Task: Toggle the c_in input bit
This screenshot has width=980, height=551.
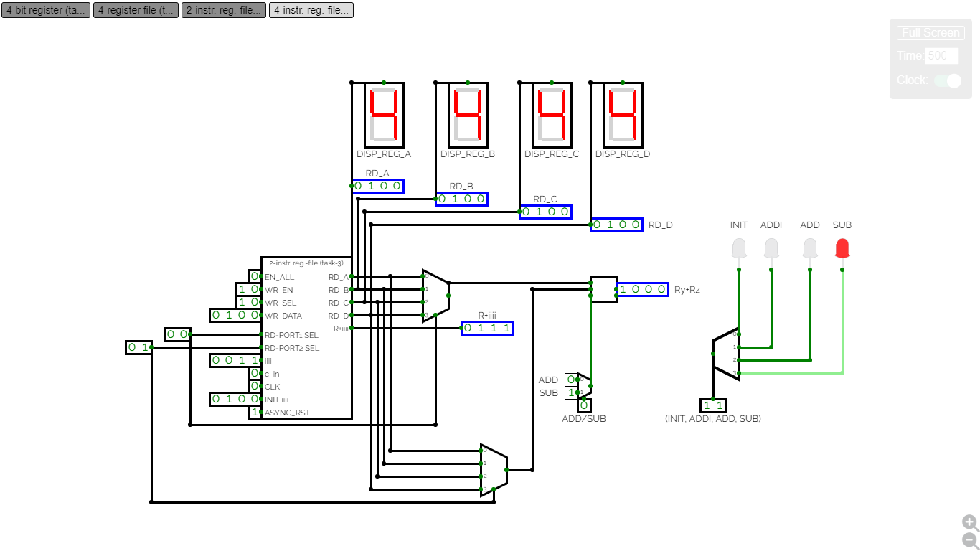Action: coord(255,374)
